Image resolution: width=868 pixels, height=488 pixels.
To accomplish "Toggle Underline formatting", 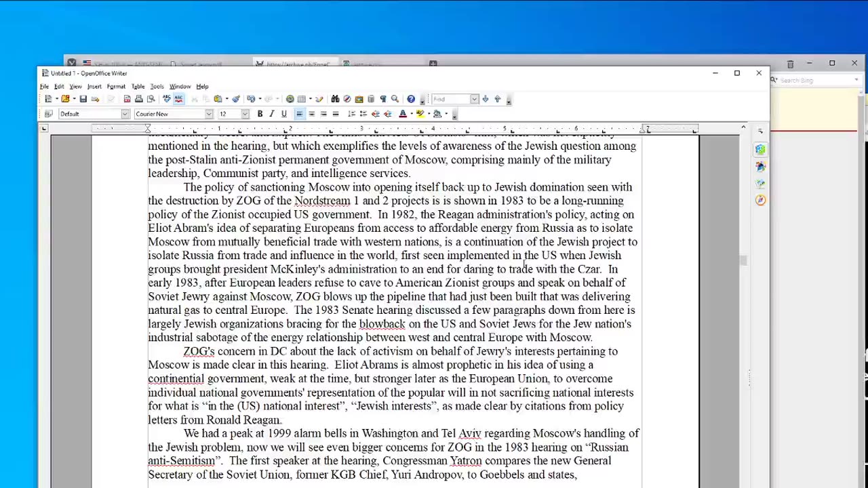I will pyautogui.click(x=284, y=114).
